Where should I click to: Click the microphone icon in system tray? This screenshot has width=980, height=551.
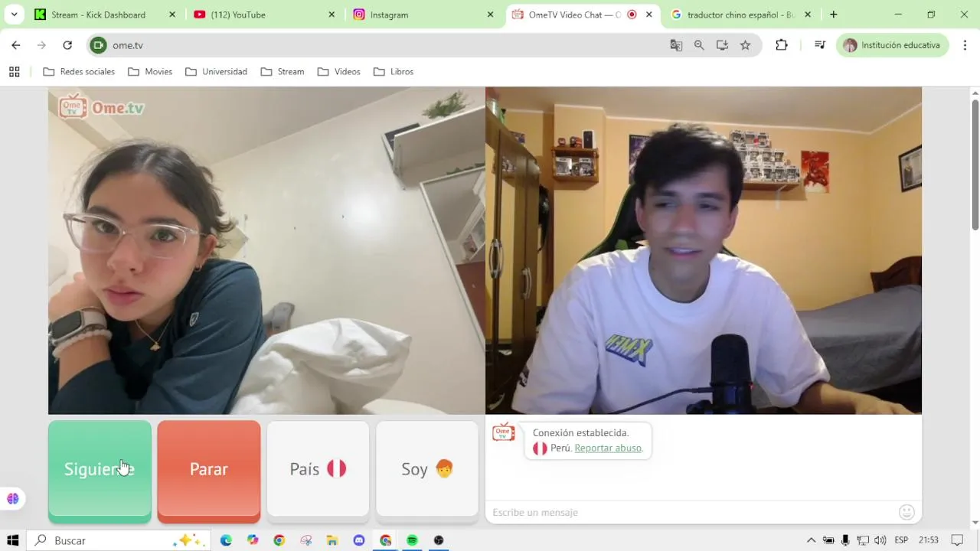pos(845,540)
